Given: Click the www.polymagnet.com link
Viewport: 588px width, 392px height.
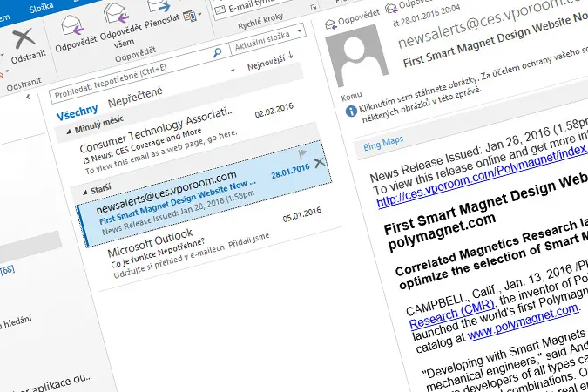Looking at the screenshot, I should [x=523, y=321].
